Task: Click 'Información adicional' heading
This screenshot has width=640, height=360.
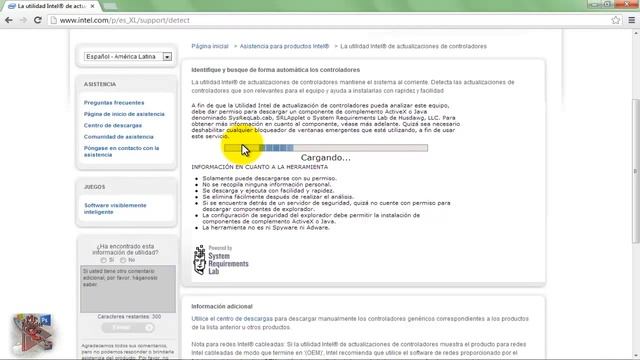Action: [222, 307]
